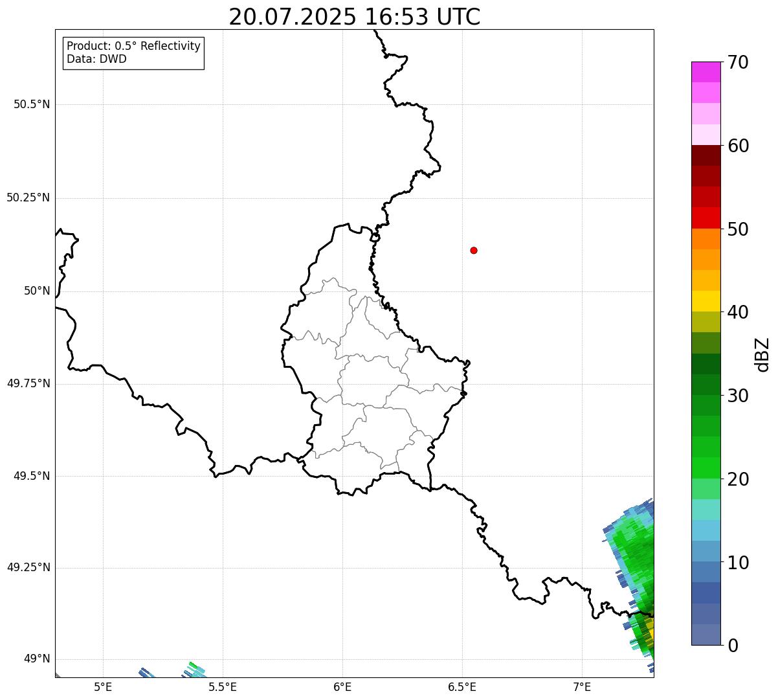
Task: Click the "Data: DWD" legend line
Action: coord(96,59)
